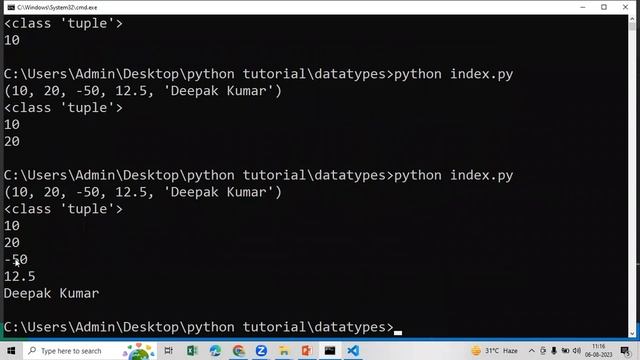
Task: Open the clock and date flyout
Action: tap(599, 351)
